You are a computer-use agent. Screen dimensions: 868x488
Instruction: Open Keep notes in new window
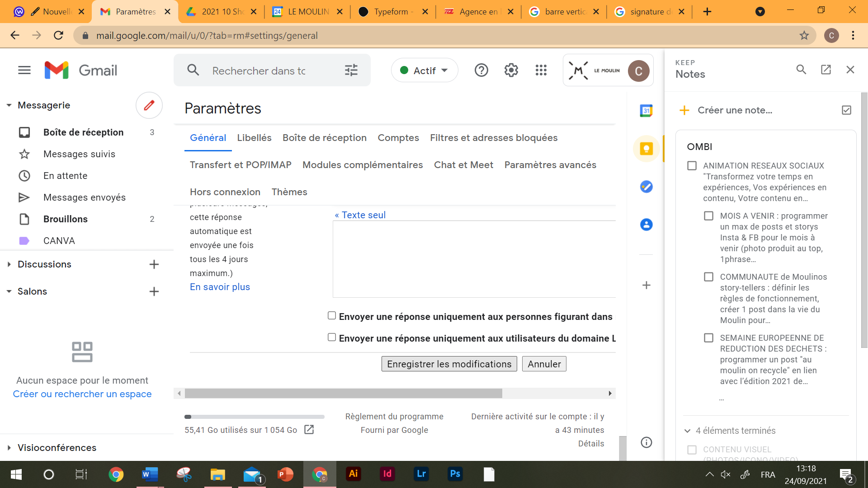tap(826, 70)
